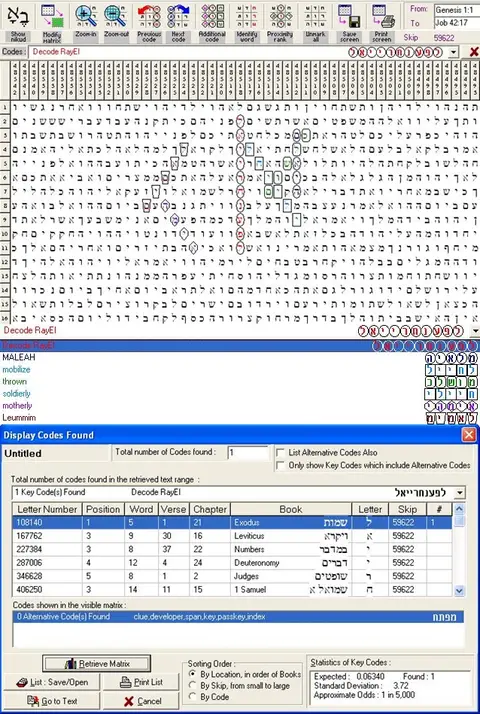Click the Skip column header

pos(407,509)
